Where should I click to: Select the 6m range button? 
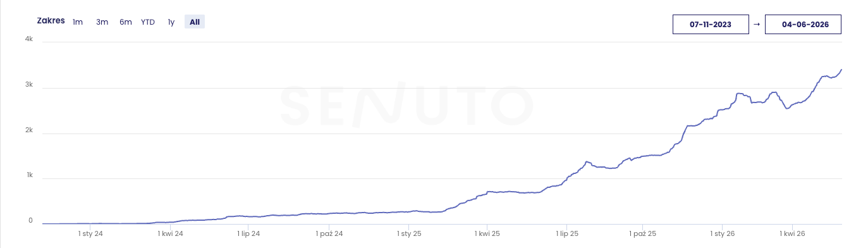pos(126,22)
